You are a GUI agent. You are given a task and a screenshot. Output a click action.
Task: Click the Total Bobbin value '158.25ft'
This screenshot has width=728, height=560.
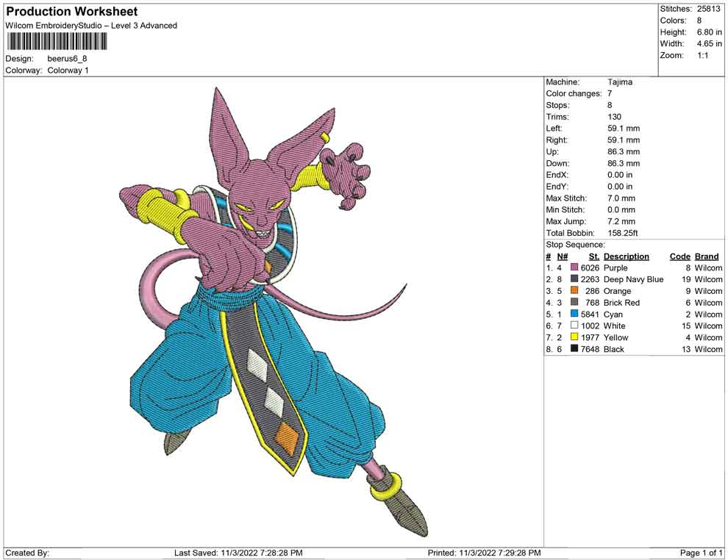(623, 233)
